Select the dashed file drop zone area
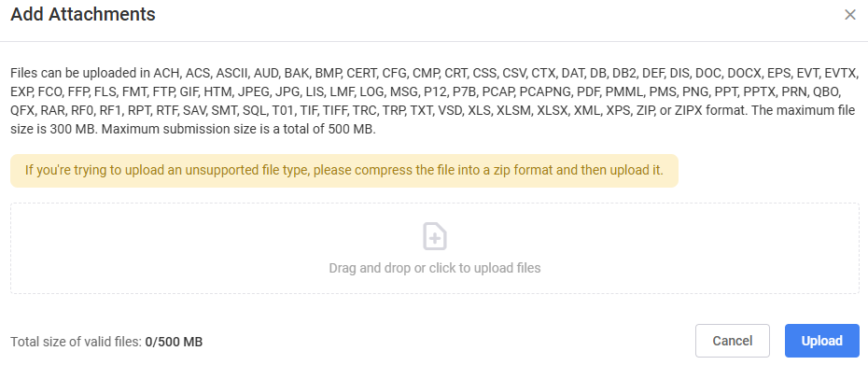This screenshot has height=365, width=868. (435, 248)
